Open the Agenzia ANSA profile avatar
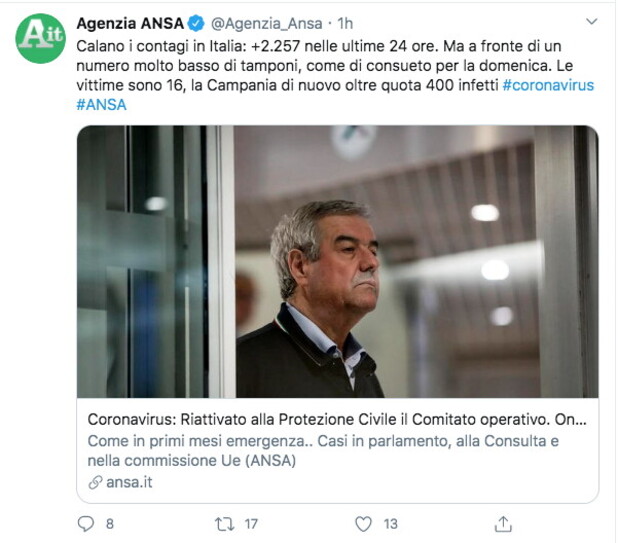The width and height of the screenshot is (618, 543). pyautogui.click(x=41, y=38)
